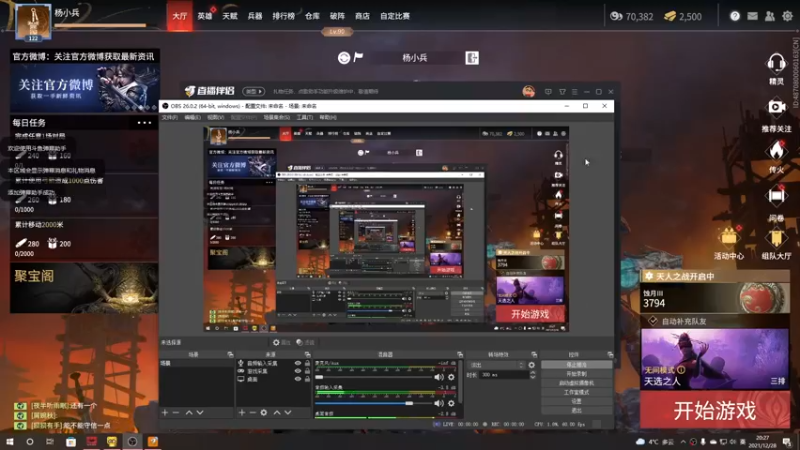Open the 推荐关注 camera icon

776,107
